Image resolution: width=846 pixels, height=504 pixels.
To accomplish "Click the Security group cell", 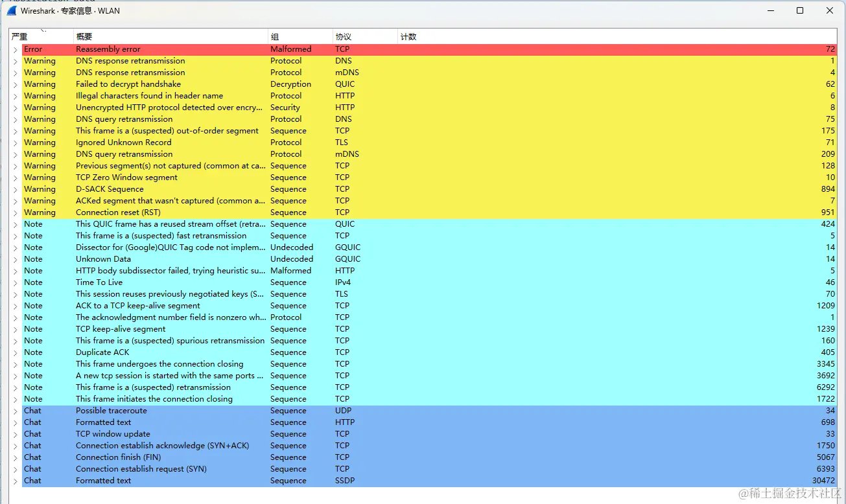I will (285, 108).
